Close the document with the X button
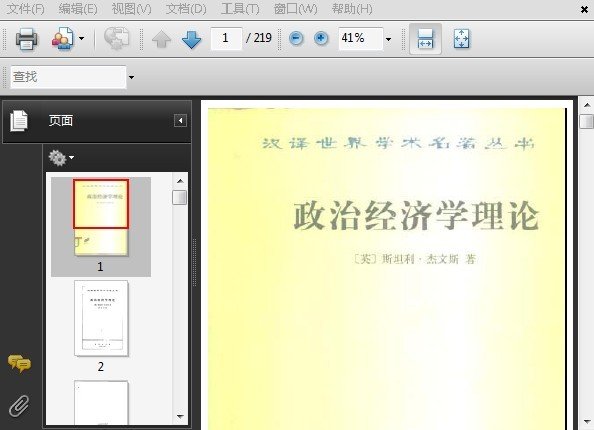 coord(584,9)
